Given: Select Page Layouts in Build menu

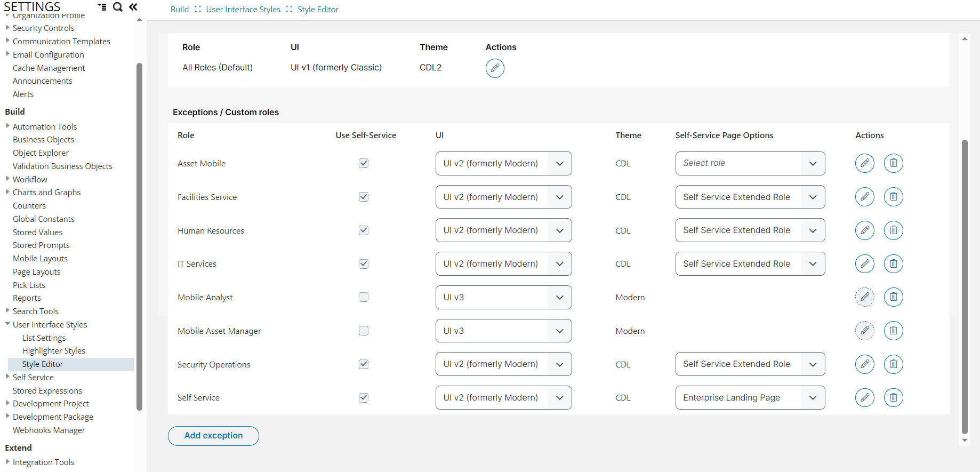Looking at the screenshot, I should coord(37,272).
